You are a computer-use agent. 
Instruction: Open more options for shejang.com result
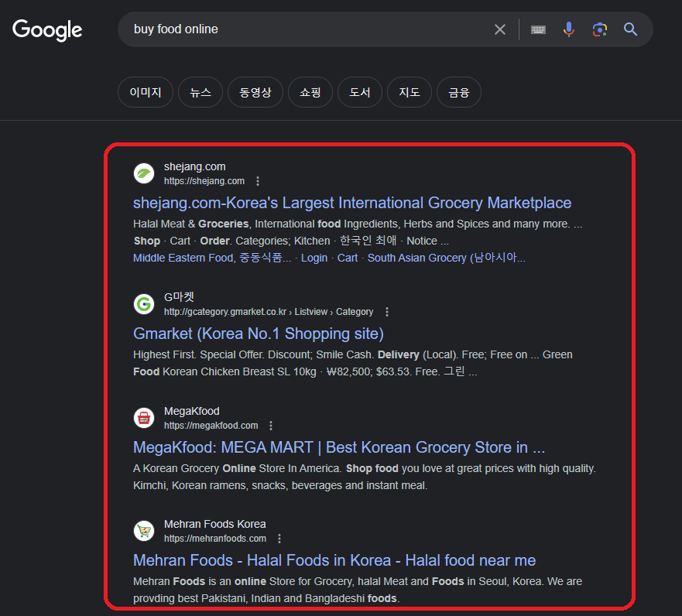click(x=258, y=181)
